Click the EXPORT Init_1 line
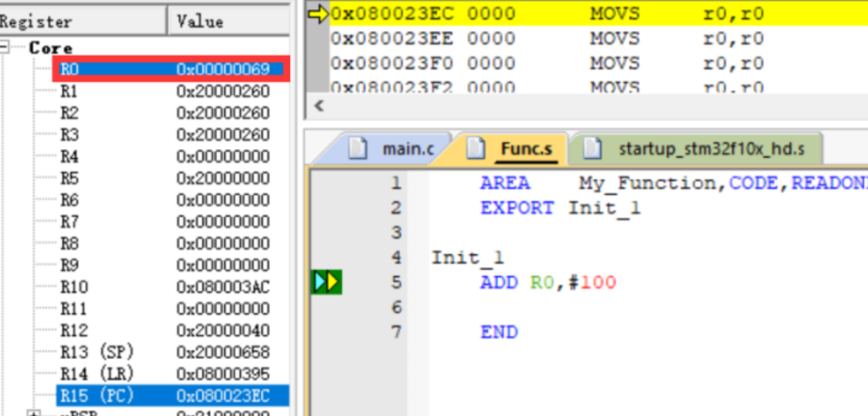The image size is (868, 416). (x=561, y=209)
